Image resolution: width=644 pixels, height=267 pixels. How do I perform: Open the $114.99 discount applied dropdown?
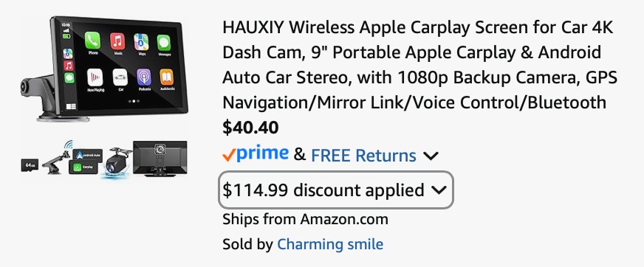[336, 190]
